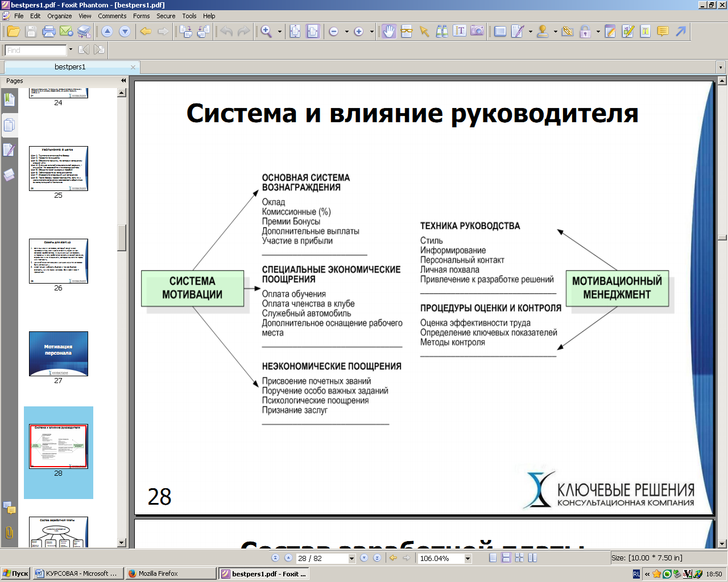This screenshot has height=582, width=728.
Task: Open the File menu
Action: click(x=19, y=16)
